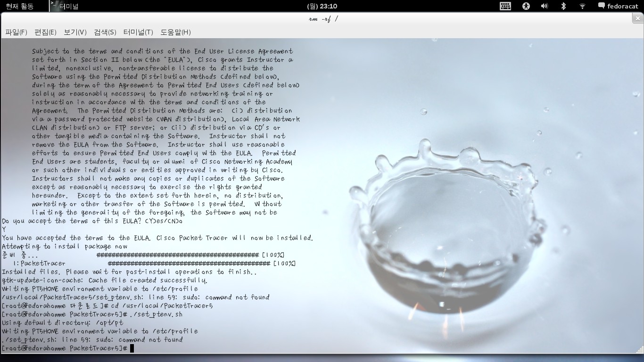The width and height of the screenshot is (644, 362).
Task: Expand the 터미널(T) menu in the menu bar
Action: point(138,32)
